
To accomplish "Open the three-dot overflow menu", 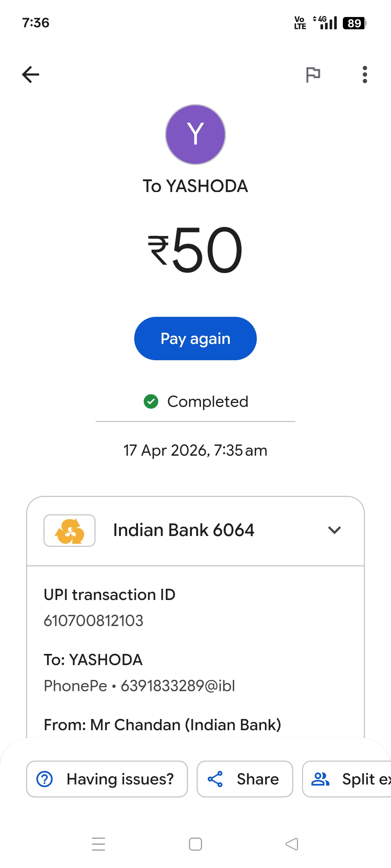I will pyautogui.click(x=365, y=75).
